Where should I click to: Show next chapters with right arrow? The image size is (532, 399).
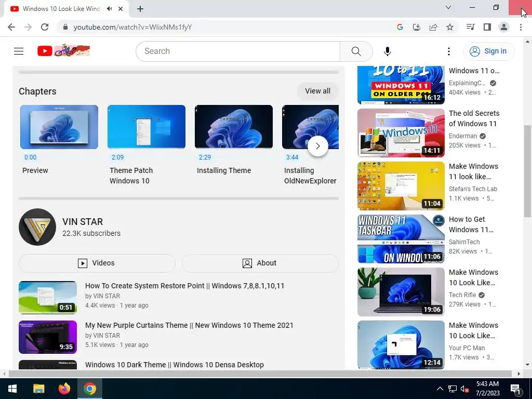tap(317, 146)
